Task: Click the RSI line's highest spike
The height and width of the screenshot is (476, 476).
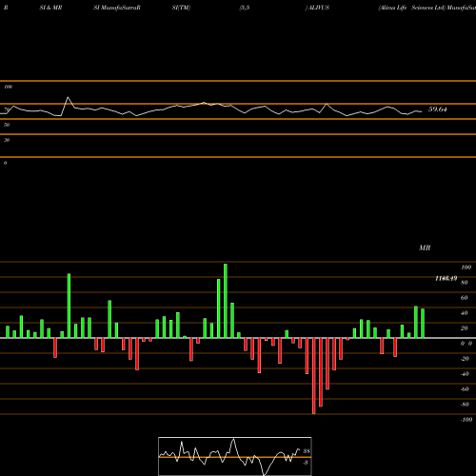Action: point(68,98)
